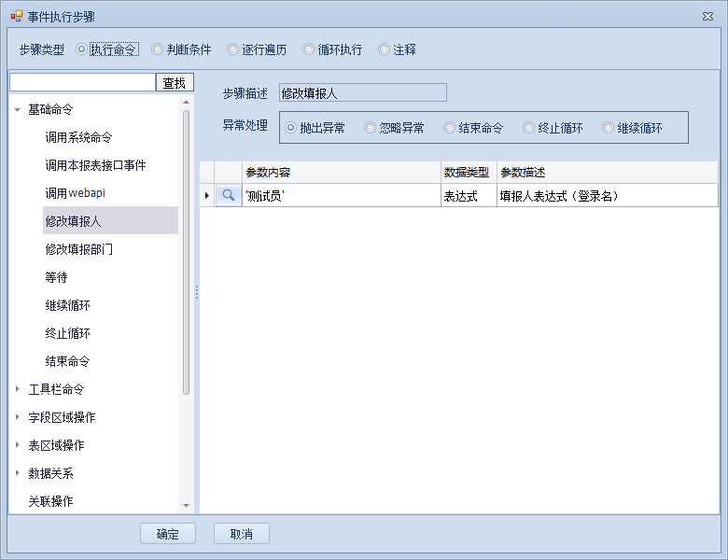Select the 判断条件 step type
The image size is (728, 560).
158,49
